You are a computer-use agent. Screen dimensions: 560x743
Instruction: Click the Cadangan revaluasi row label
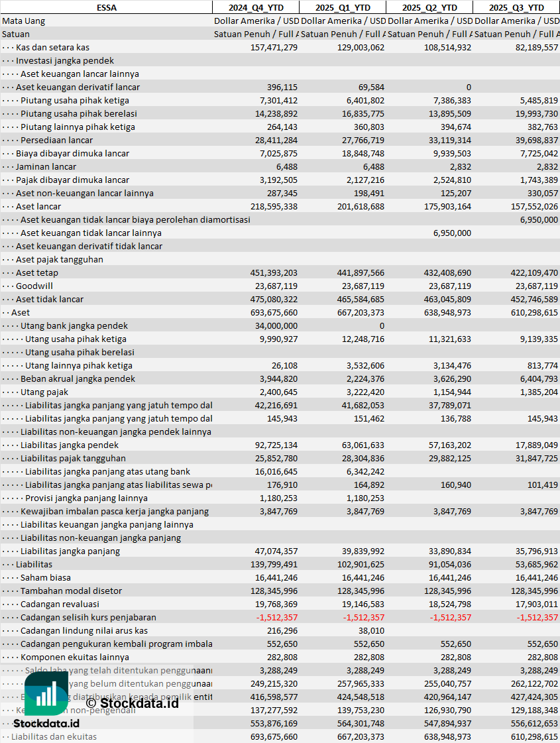tap(60, 604)
